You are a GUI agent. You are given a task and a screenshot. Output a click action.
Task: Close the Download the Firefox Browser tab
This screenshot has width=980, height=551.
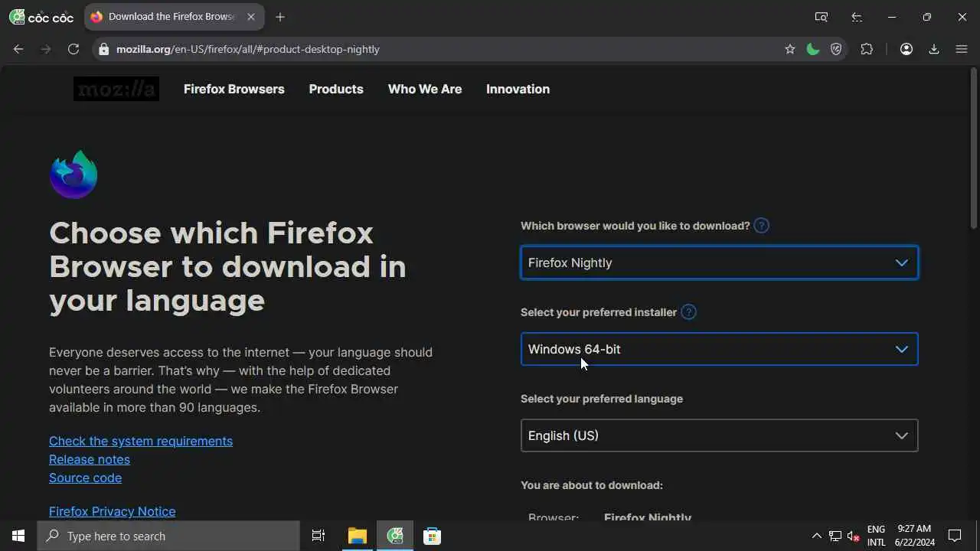pos(251,17)
